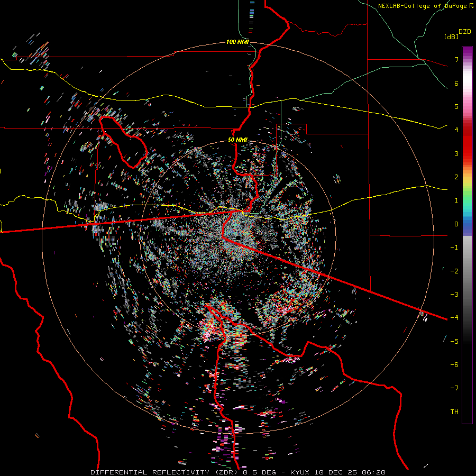476x476 pixels.
Task: Click the ZDR color scale bar
Action: (x=467, y=235)
